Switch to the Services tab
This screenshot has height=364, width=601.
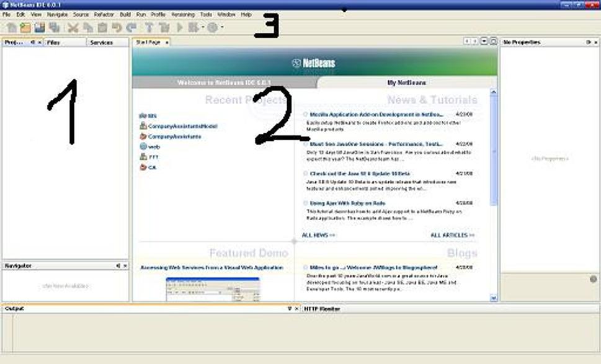pos(108,42)
